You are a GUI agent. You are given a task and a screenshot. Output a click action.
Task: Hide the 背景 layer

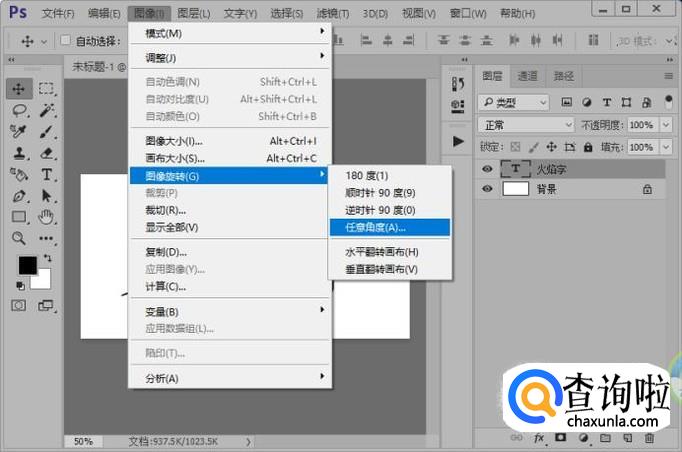(x=487, y=189)
